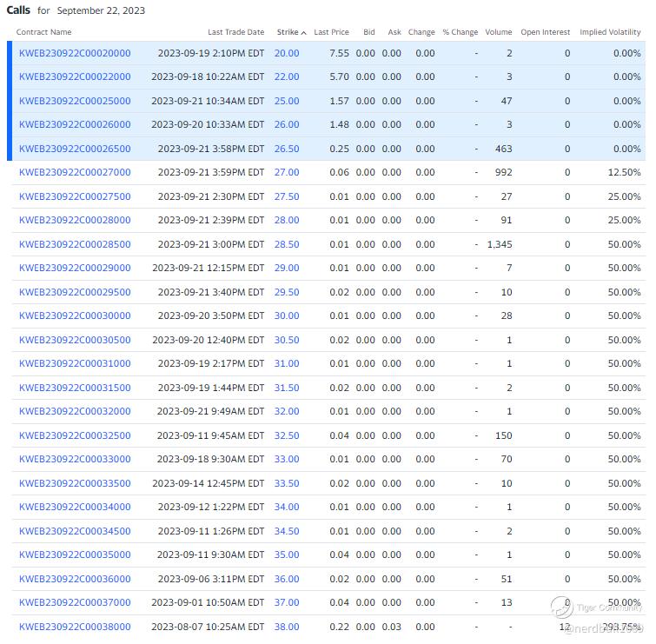Click the Bid column header

pos(369,32)
